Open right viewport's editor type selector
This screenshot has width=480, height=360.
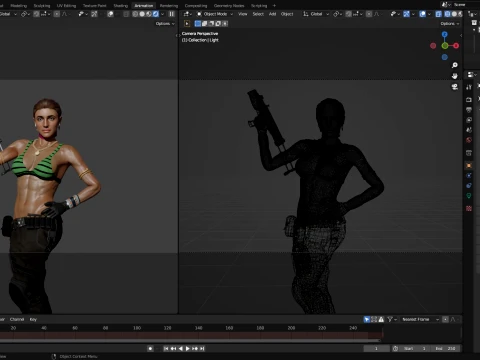[187, 14]
